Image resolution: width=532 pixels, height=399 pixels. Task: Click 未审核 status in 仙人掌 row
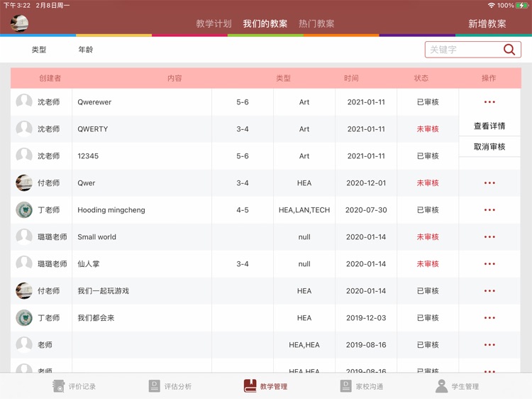428,264
